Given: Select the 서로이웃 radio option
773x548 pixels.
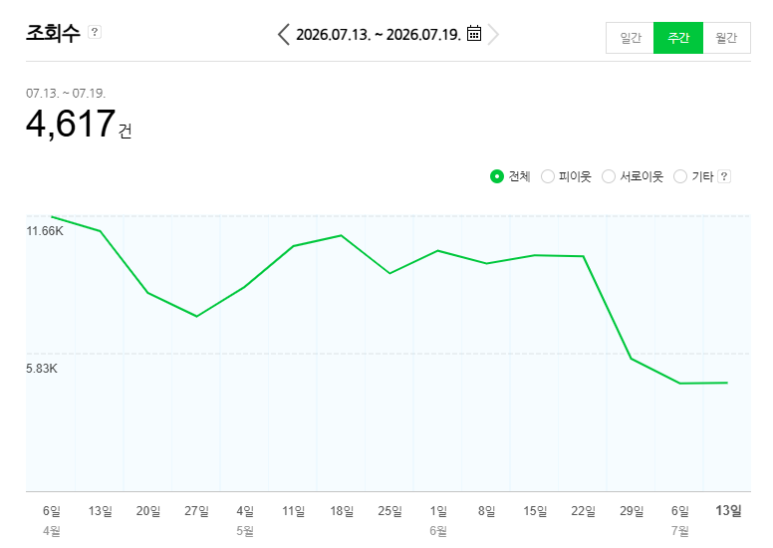Looking at the screenshot, I should (x=608, y=176).
